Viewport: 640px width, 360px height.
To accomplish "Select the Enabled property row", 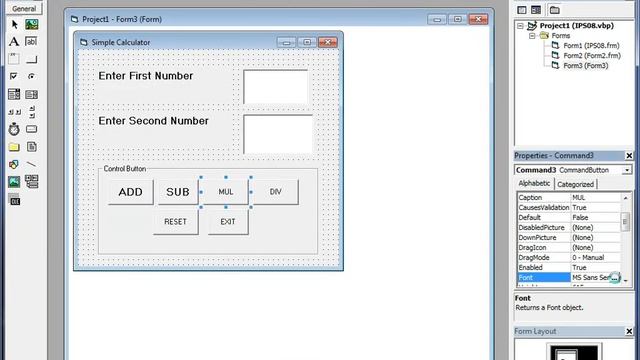I will [x=569, y=267].
